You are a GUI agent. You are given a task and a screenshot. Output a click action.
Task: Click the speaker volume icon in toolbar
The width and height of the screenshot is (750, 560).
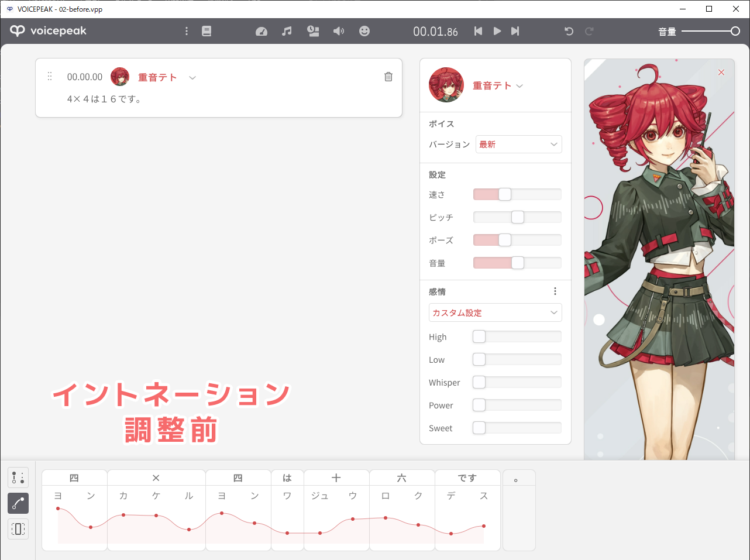[339, 31]
